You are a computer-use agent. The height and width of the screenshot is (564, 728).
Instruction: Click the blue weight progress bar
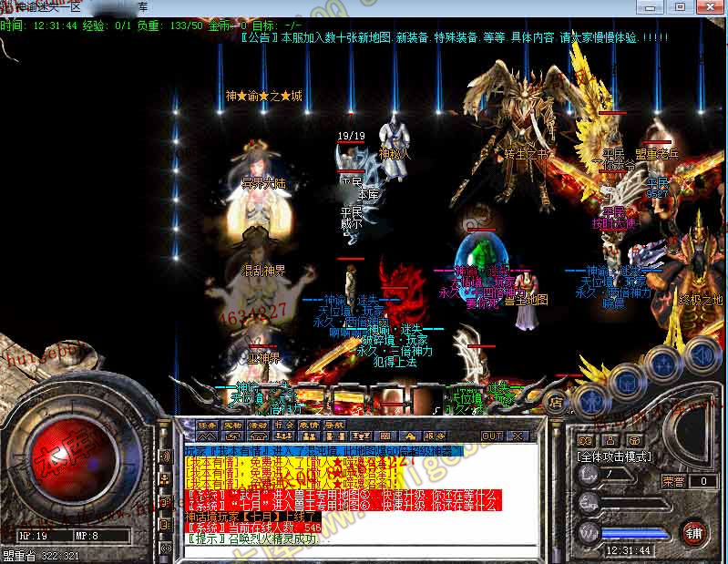point(635,534)
